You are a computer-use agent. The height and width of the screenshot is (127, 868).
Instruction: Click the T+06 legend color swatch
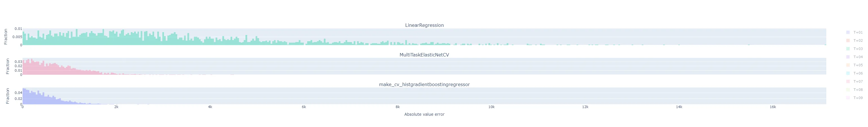pos(848,73)
